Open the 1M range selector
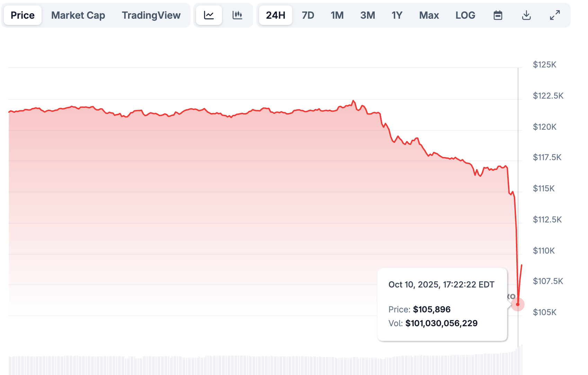 337,15
